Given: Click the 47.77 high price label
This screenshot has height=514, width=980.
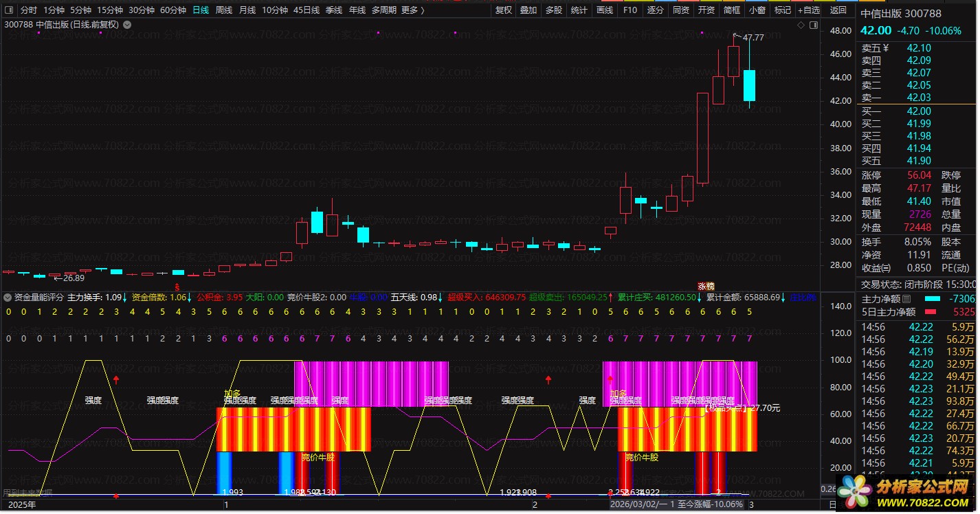Looking at the screenshot, I should [x=753, y=38].
